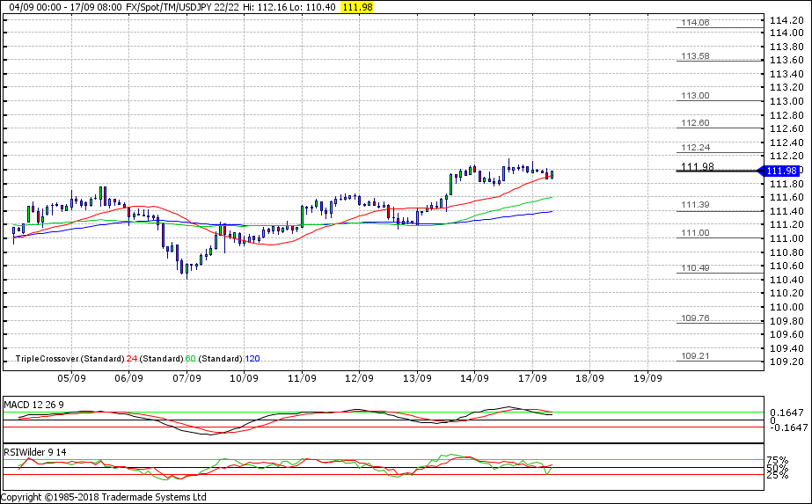
Task: Select the red 24 period legend value
Action: pos(131,359)
